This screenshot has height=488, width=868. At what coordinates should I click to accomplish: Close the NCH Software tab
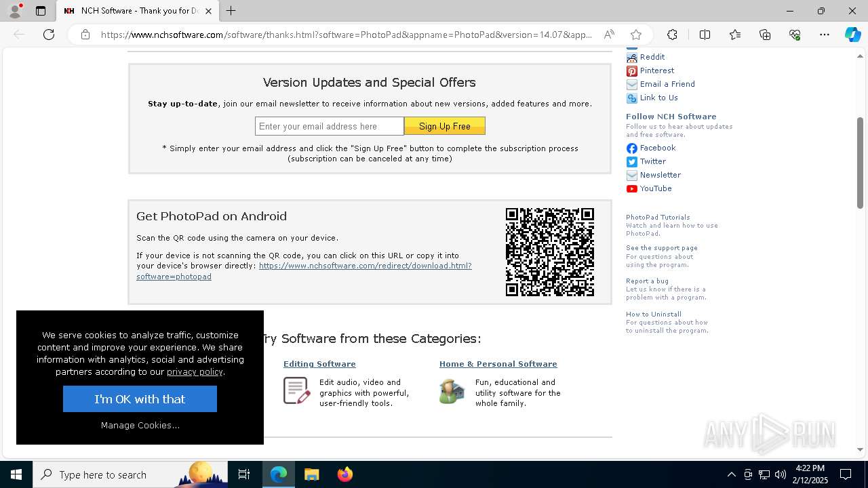point(208,11)
